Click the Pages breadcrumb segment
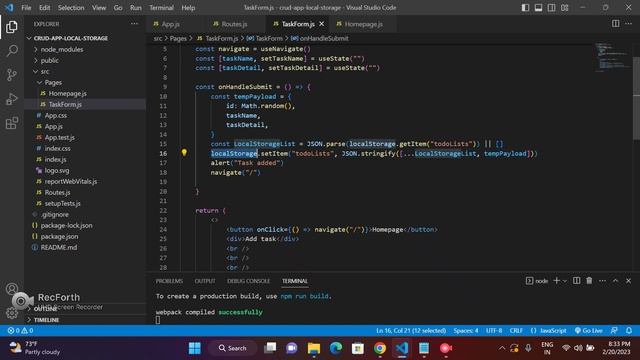The width and height of the screenshot is (640, 360). 178,38
